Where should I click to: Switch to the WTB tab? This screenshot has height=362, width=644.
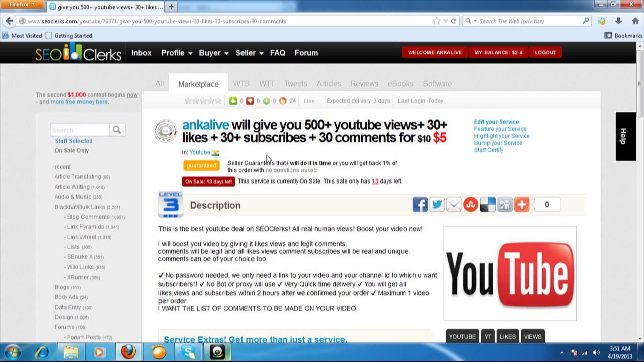[x=241, y=84]
